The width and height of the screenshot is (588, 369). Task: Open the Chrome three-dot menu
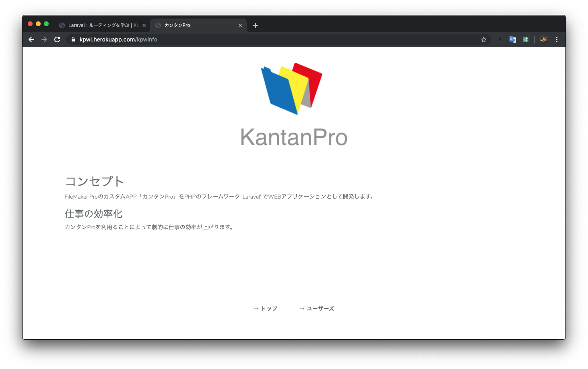click(x=557, y=39)
